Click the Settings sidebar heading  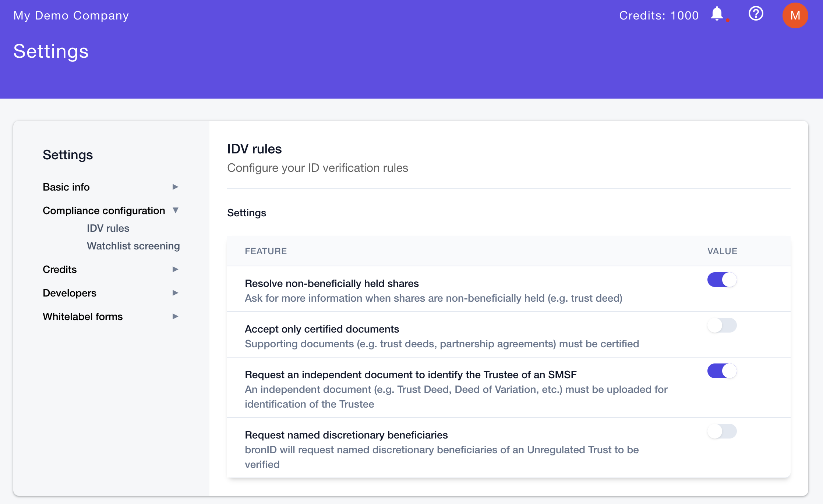(68, 155)
